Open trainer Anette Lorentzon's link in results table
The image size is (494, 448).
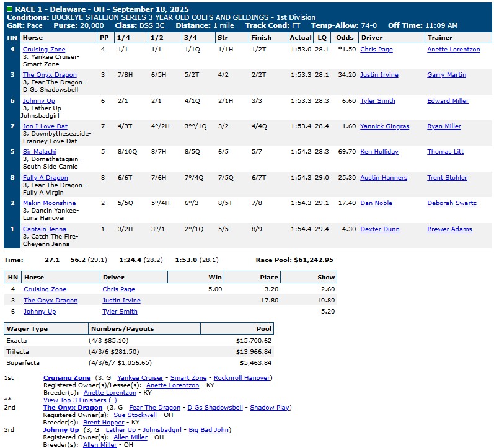pos(453,50)
